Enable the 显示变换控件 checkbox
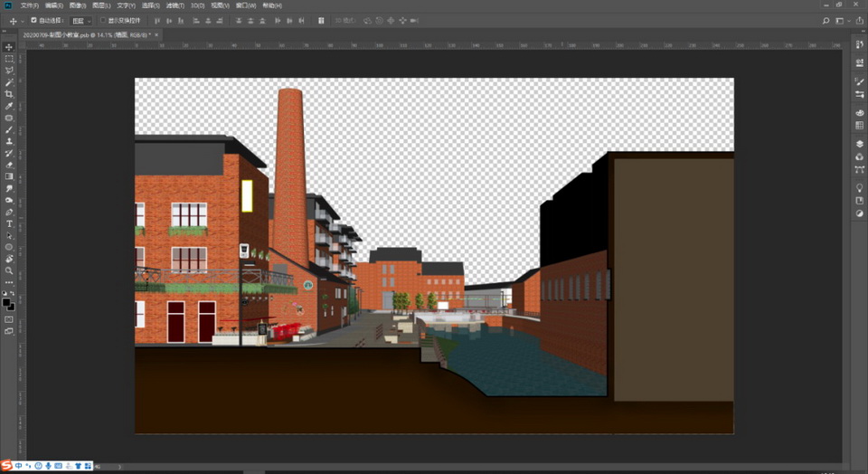The image size is (868, 474). (102, 20)
